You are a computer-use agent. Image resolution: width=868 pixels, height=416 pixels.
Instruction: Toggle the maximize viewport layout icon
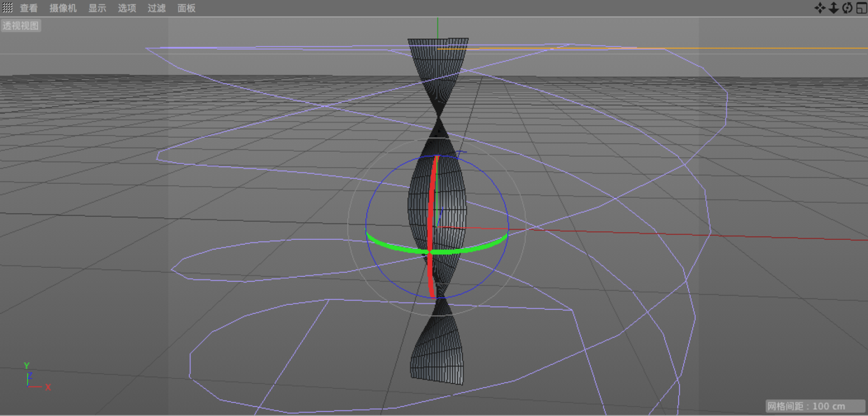[861, 8]
